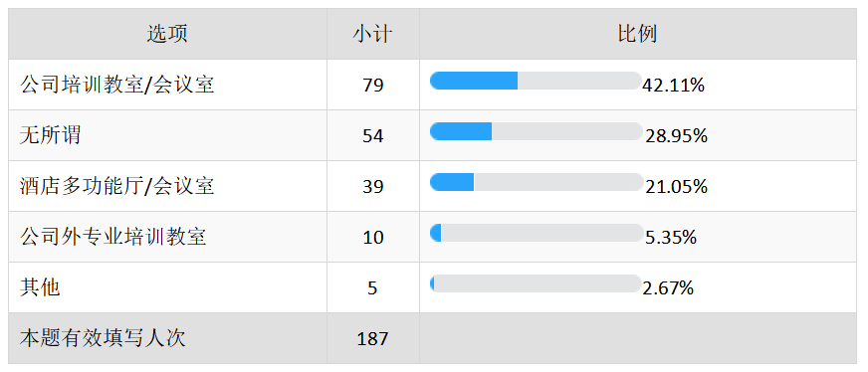This screenshot has height=372, width=868.
Task: Click the 2.67% progress bar
Action: point(536,283)
